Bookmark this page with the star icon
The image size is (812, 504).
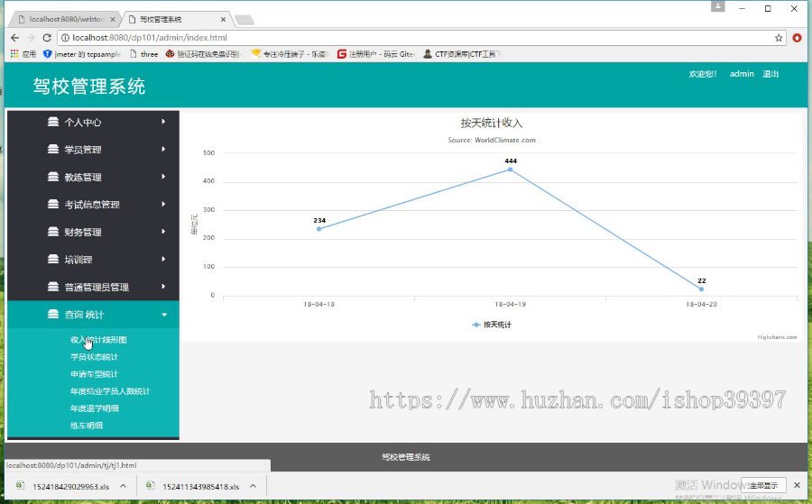pyautogui.click(x=779, y=38)
